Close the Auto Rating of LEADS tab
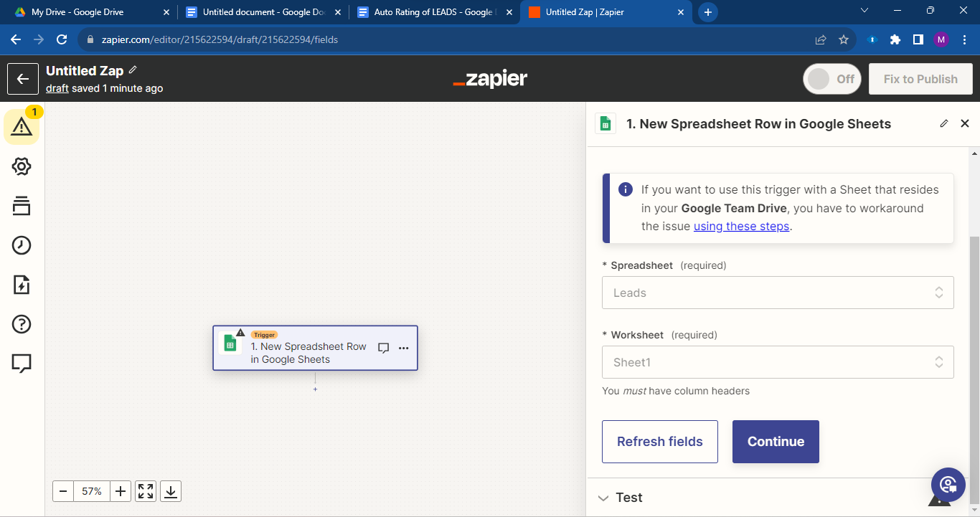 [x=509, y=12]
